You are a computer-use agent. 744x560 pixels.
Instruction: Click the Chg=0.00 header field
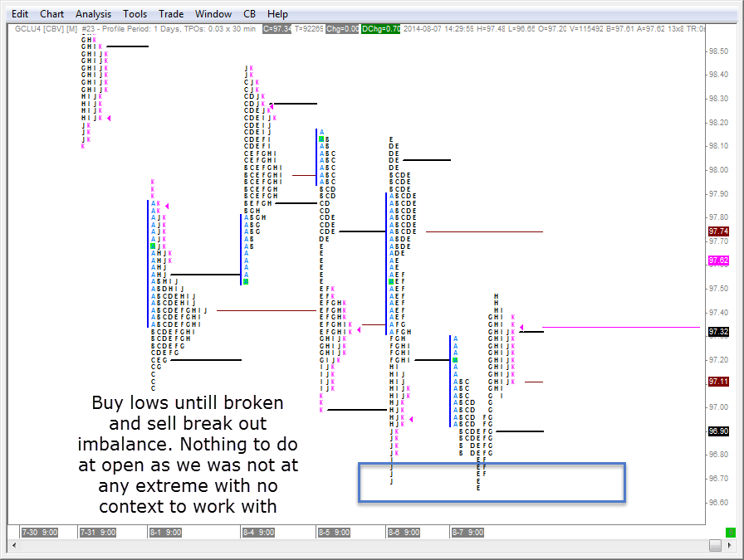[342, 29]
